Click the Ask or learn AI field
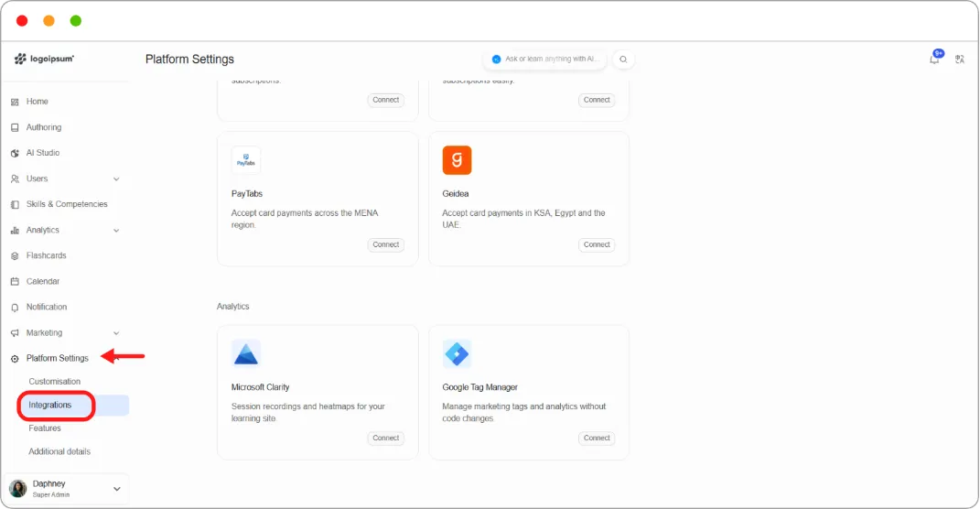This screenshot has height=509, width=980. (545, 60)
